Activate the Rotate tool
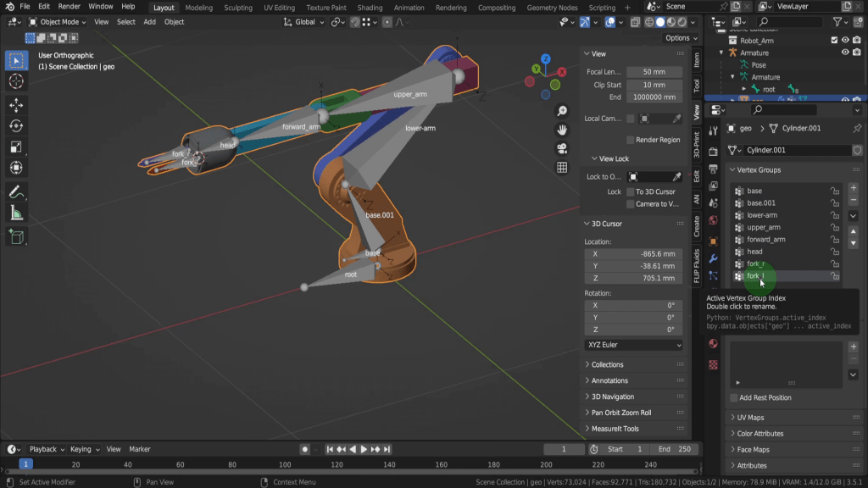The width and height of the screenshot is (868, 488). tap(16, 125)
